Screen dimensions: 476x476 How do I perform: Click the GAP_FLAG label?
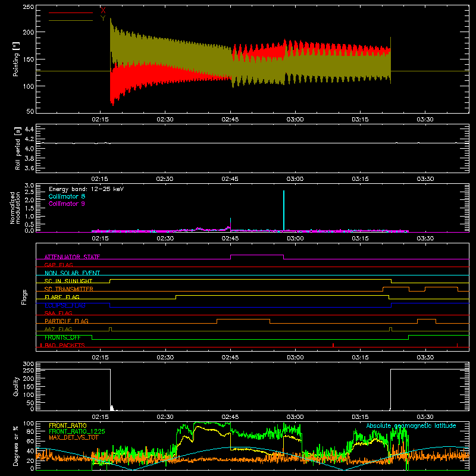coord(58,265)
